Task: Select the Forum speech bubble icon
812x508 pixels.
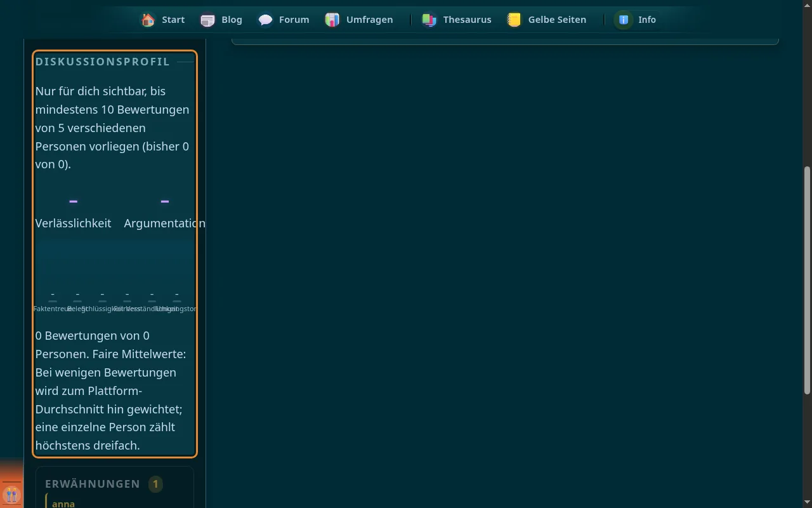Action: coord(265,20)
